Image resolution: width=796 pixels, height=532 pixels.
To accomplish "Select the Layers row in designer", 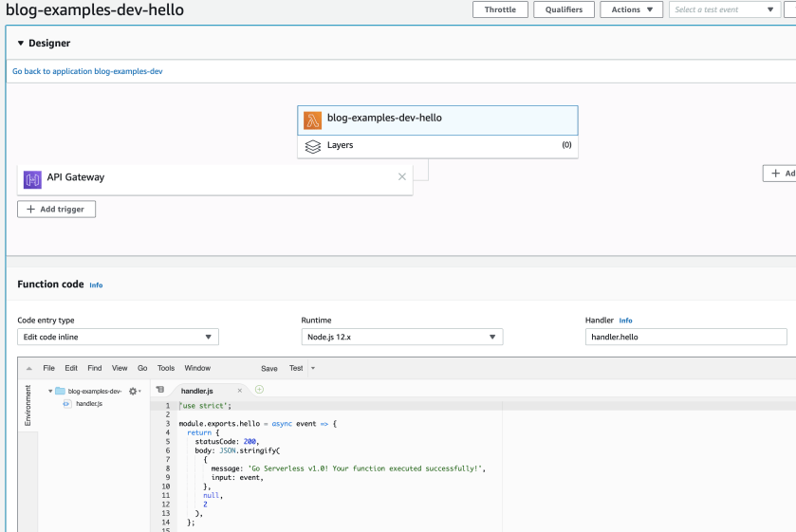I will click(x=437, y=146).
